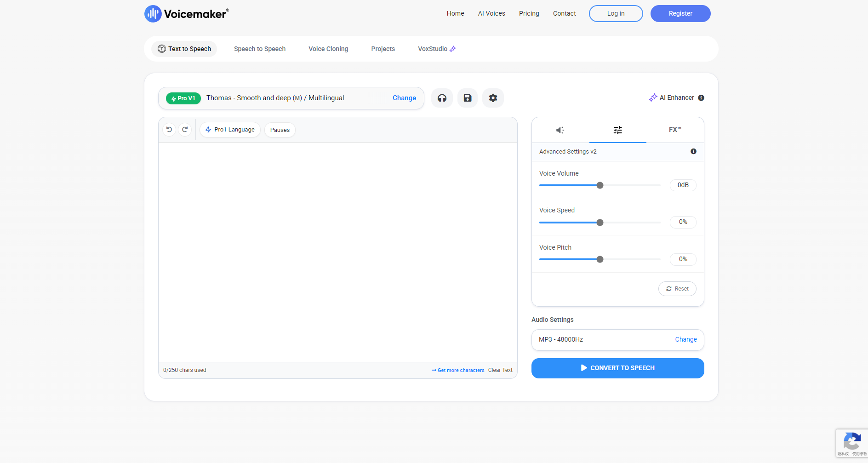Click the Voice Speed slider handle
868x463 pixels.
(x=600, y=223)
